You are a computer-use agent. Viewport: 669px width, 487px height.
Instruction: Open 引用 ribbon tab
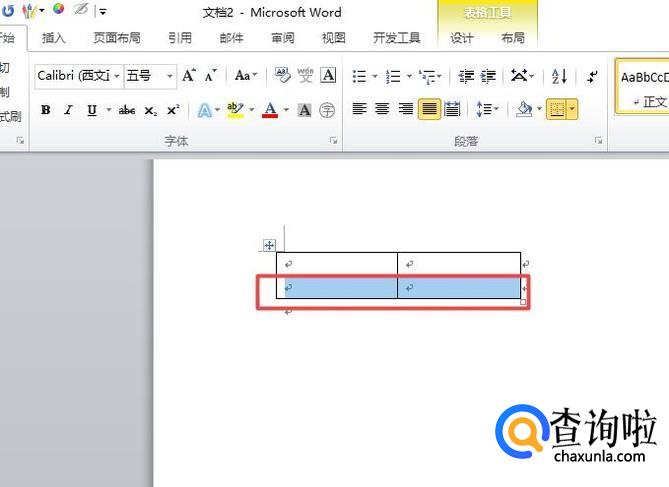coord(180,38)
